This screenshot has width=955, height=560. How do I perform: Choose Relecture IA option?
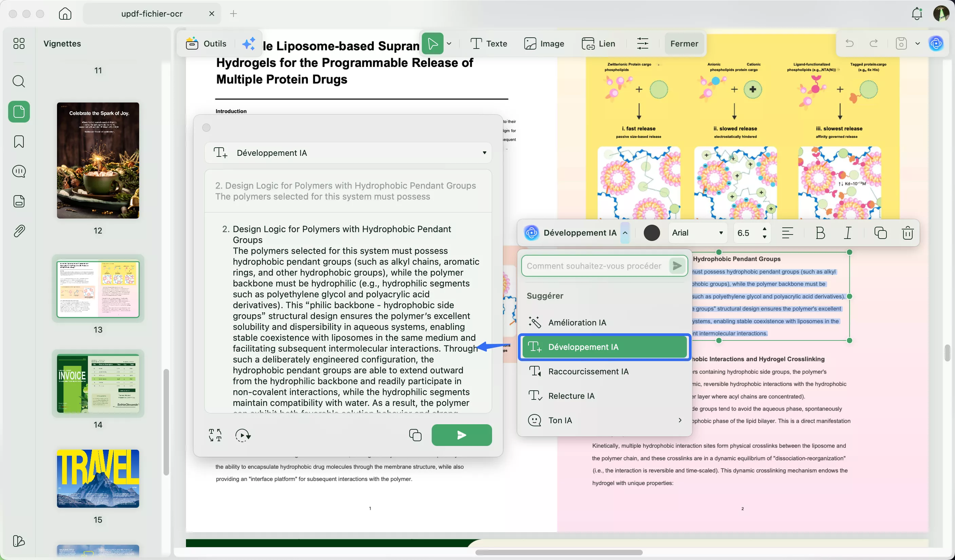tap(571, 396)
